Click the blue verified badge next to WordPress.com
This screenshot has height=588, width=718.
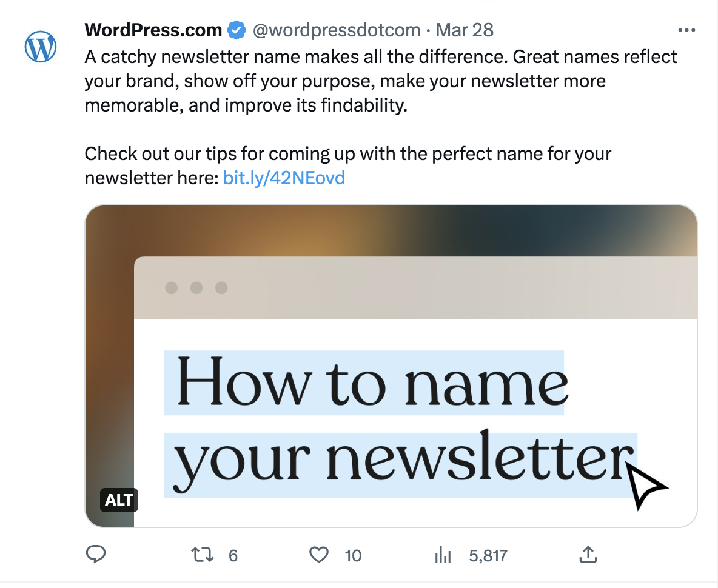237,29
